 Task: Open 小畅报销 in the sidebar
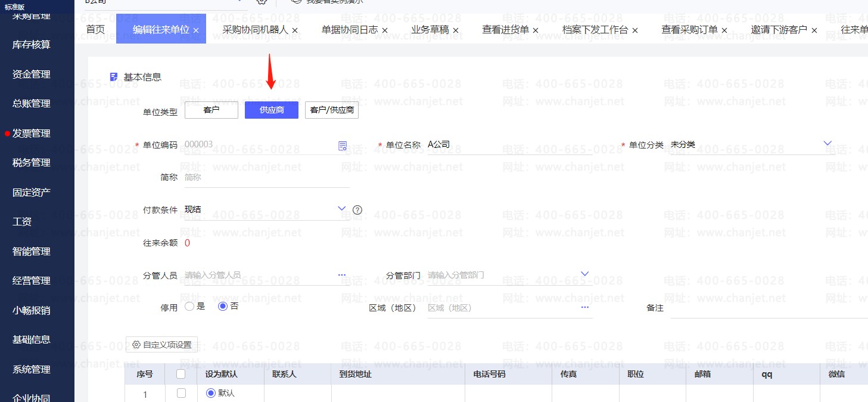[x=32, y=310]
